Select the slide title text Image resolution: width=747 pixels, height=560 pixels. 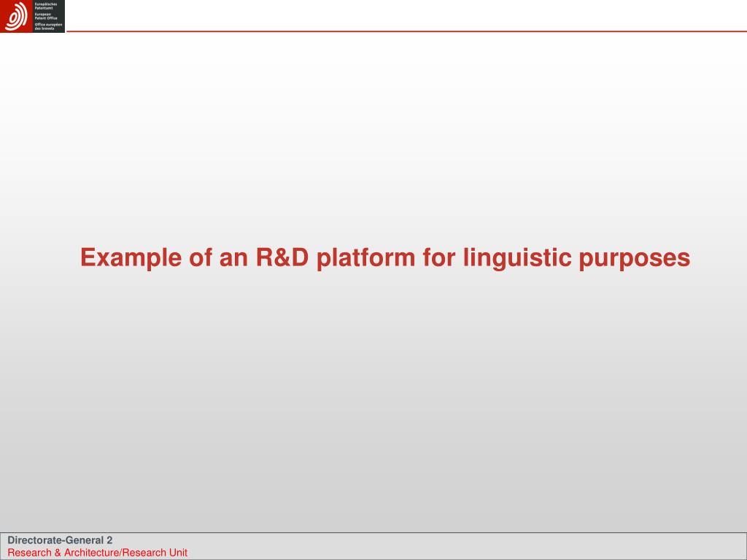point(384,257)
